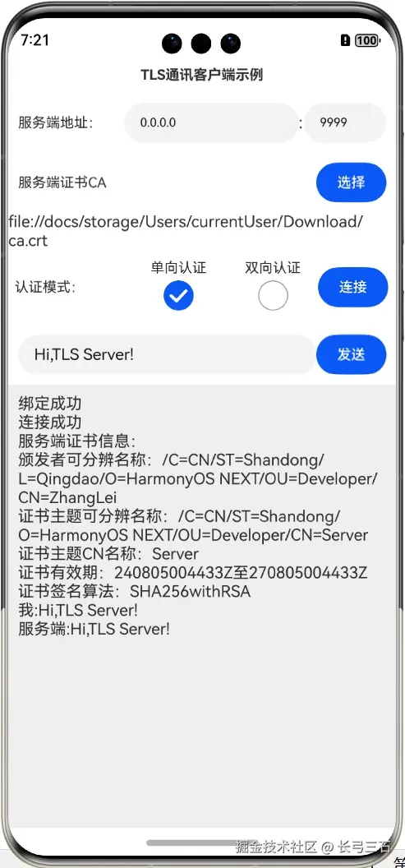Focus the message field Hi,TLS Server!

tap(167, 354)
